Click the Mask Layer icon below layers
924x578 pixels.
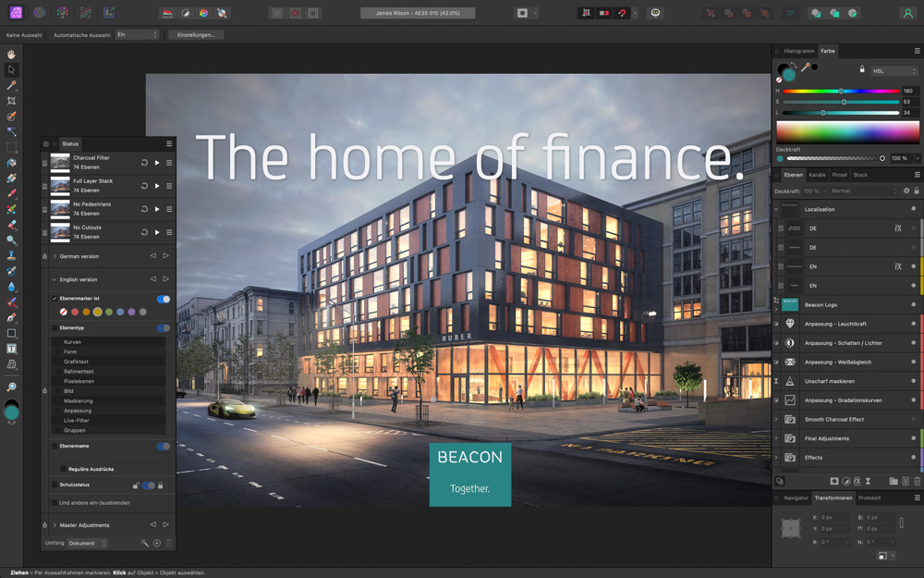[x=833, y=481]
